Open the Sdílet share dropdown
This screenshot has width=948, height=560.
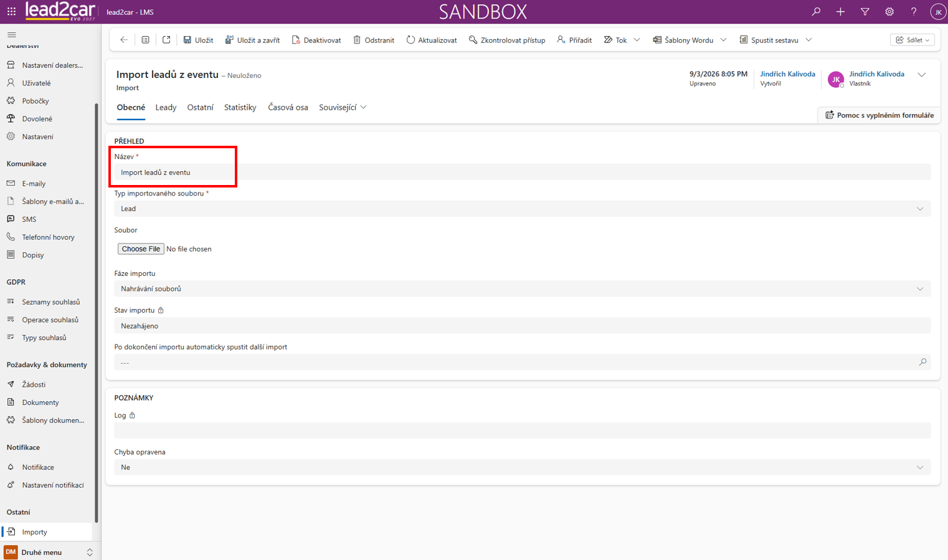pos(912,40)
